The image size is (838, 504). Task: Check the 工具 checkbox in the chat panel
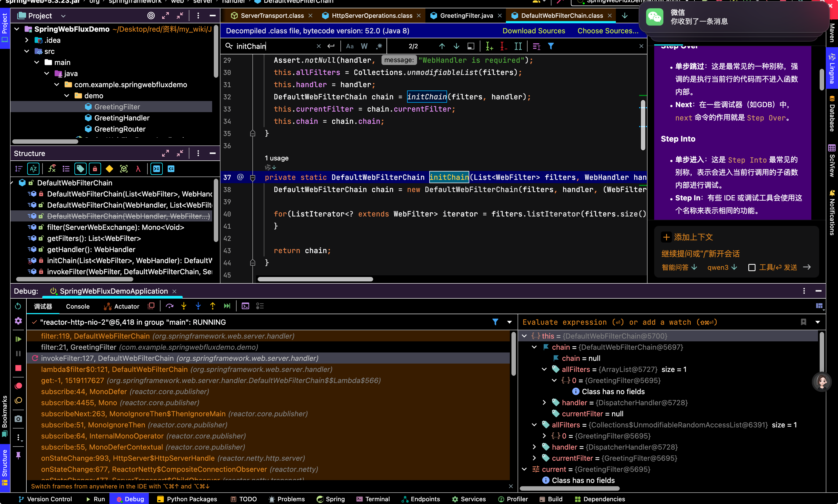pos(752,268)
